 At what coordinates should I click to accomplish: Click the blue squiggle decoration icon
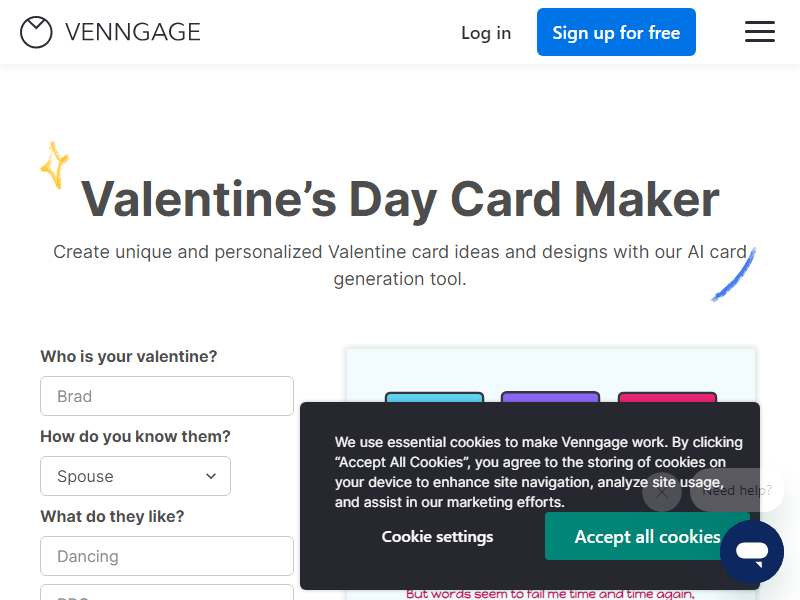(734, 275)
